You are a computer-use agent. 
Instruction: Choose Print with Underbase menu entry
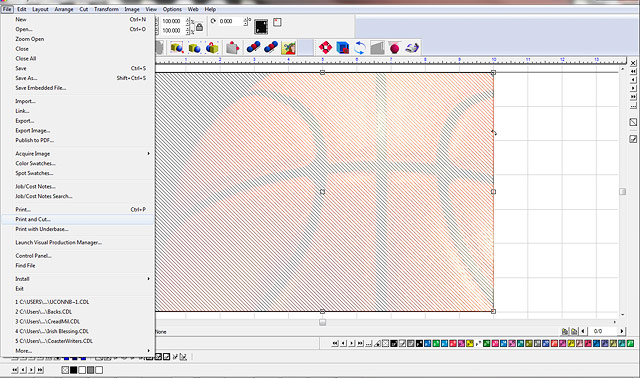coord(78,229)
